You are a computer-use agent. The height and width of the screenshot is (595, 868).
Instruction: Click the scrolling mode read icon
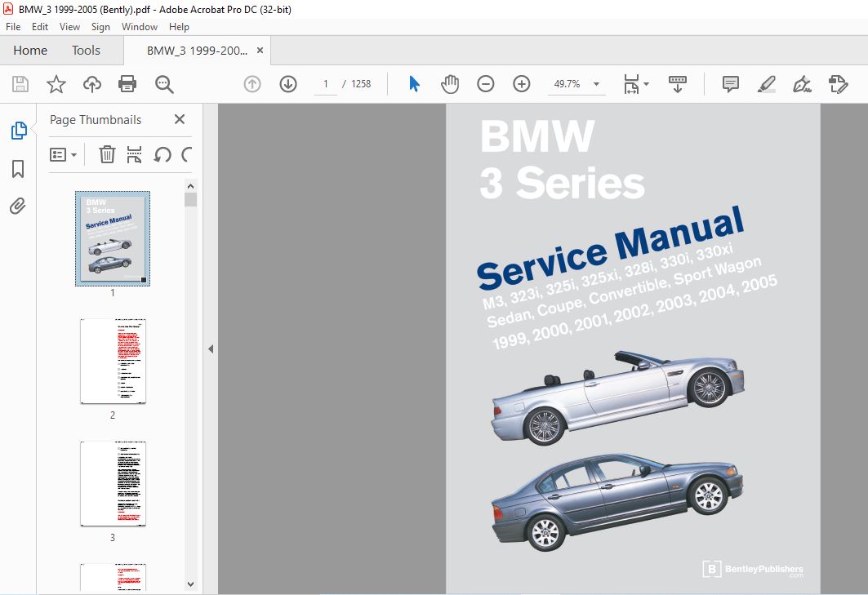coord(677,84)
